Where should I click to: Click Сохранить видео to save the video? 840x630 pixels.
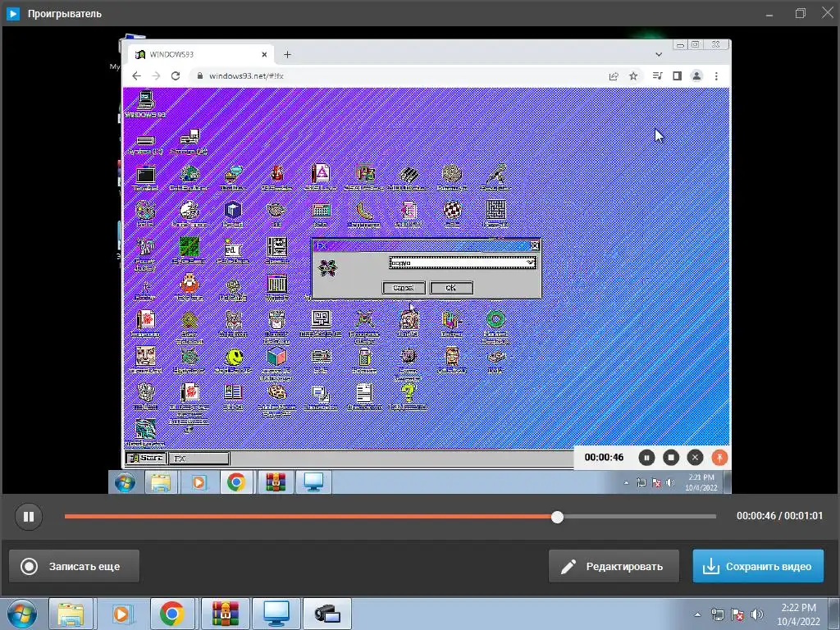[758, 566]
